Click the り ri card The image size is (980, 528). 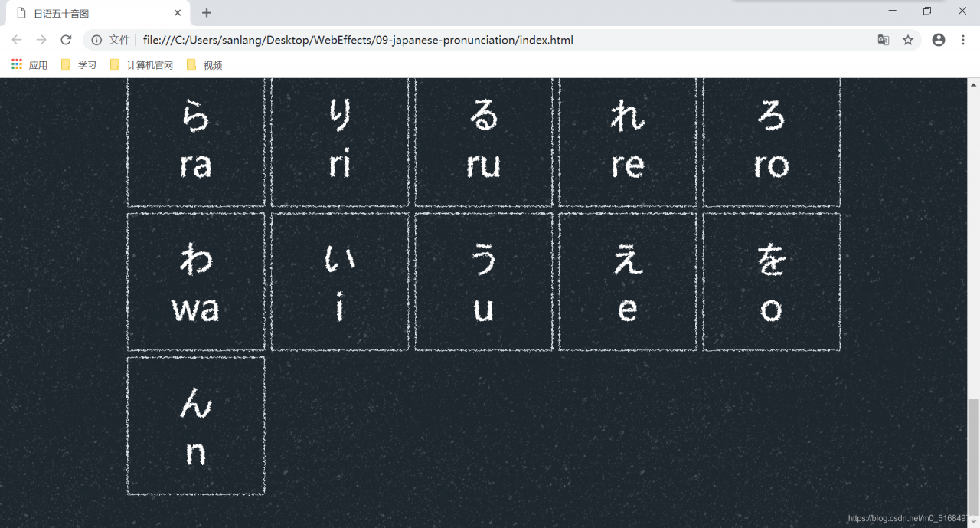click(340, 143)
